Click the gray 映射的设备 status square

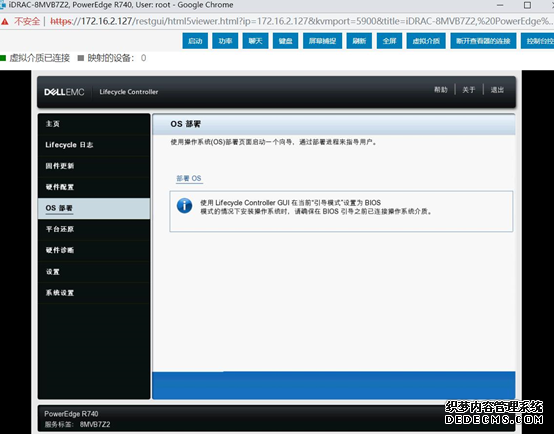(x=81, y=58)
